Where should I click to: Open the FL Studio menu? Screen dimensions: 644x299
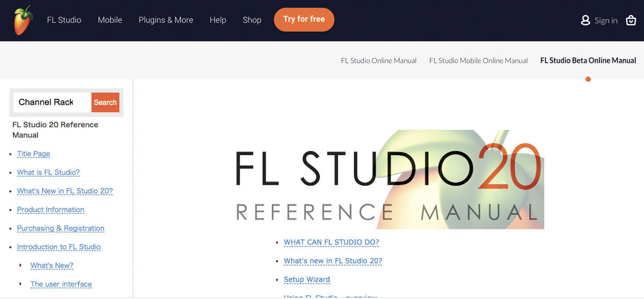pyautogui.click(x=64, y=20)
